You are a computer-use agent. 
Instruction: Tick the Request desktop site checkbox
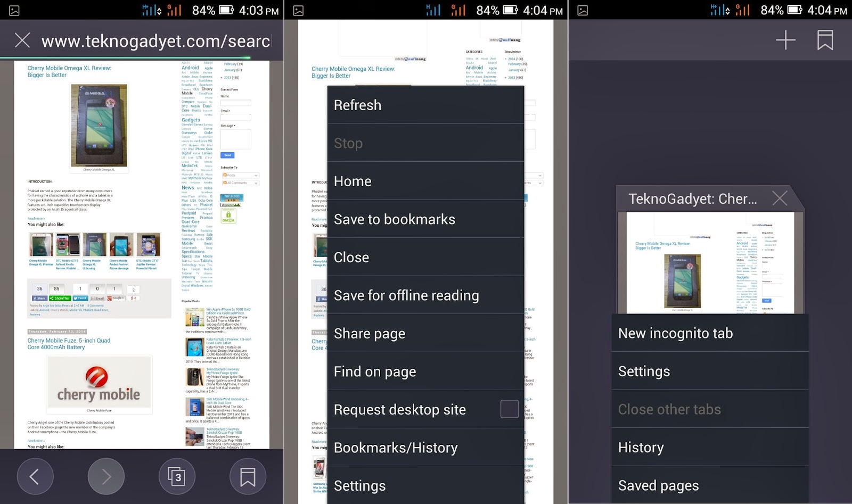tap(510, 409)
